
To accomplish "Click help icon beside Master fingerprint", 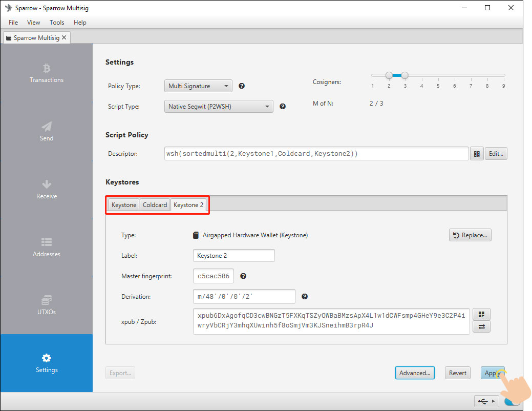I will pos(243,276).
